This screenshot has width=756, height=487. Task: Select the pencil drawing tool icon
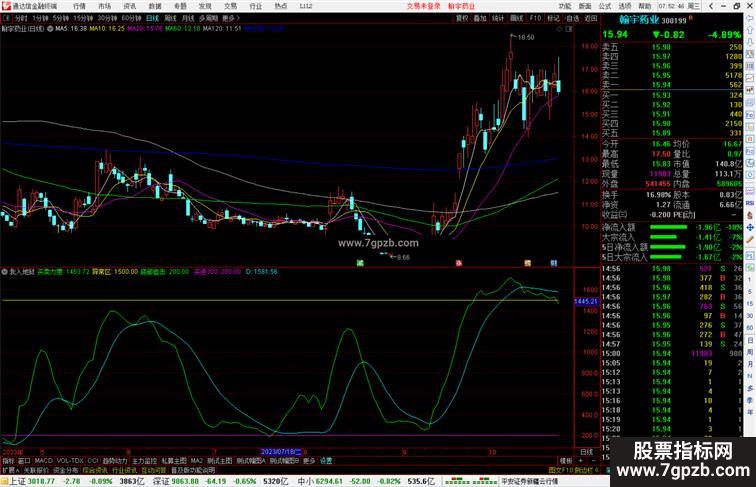pos(750,239)
